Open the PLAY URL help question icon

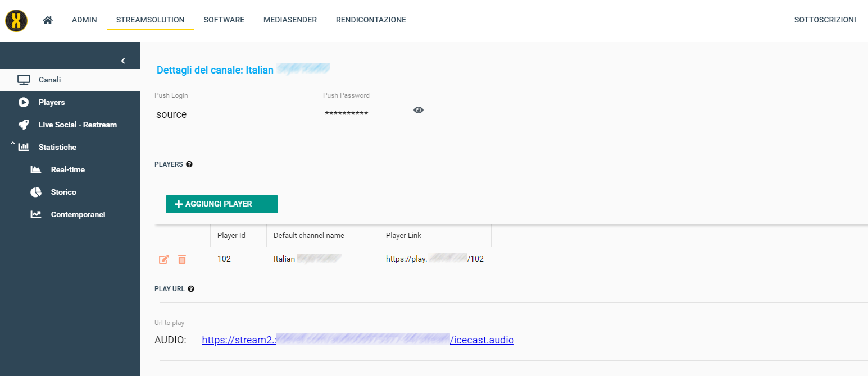click(x=191, y=289)
